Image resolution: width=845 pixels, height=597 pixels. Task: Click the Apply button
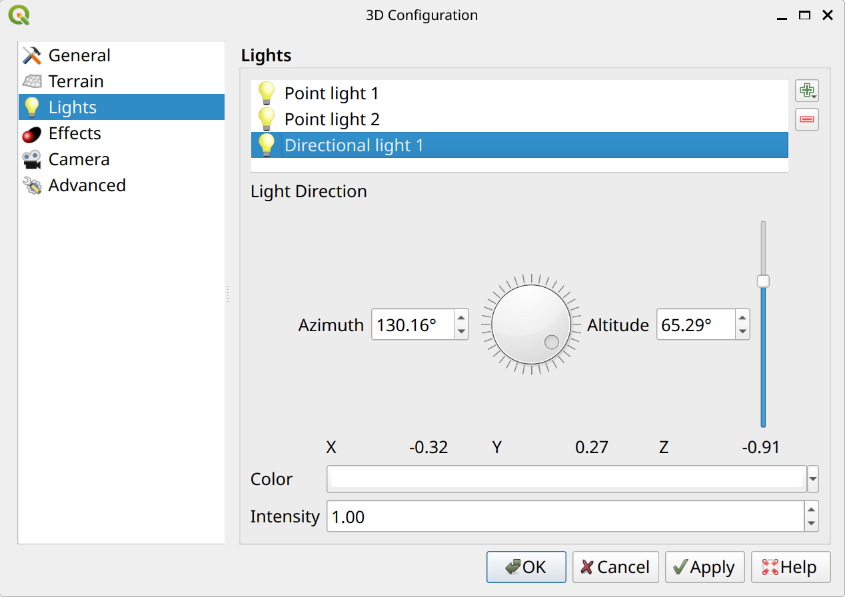pyautogui.click(x=705, y=567)
